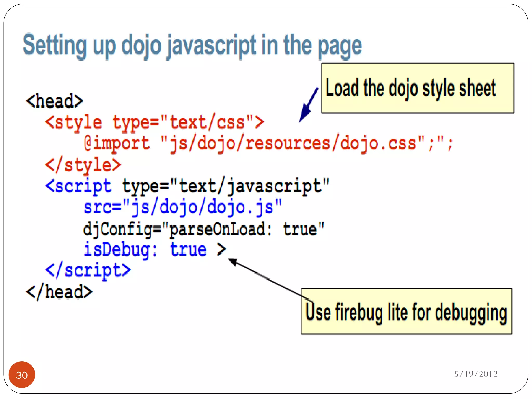Click the word 'page' in the title

tap(340, 46)
